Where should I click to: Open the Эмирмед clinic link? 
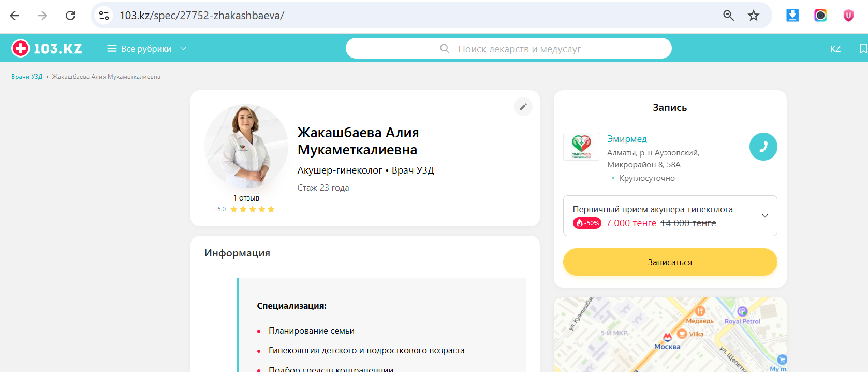click(x=627, y=139)
